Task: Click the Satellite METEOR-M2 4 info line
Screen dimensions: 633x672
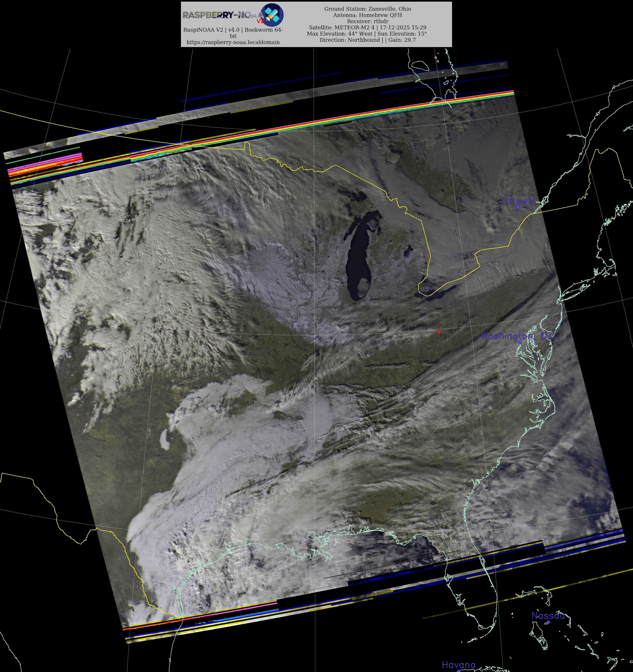Action: [367, 27]
